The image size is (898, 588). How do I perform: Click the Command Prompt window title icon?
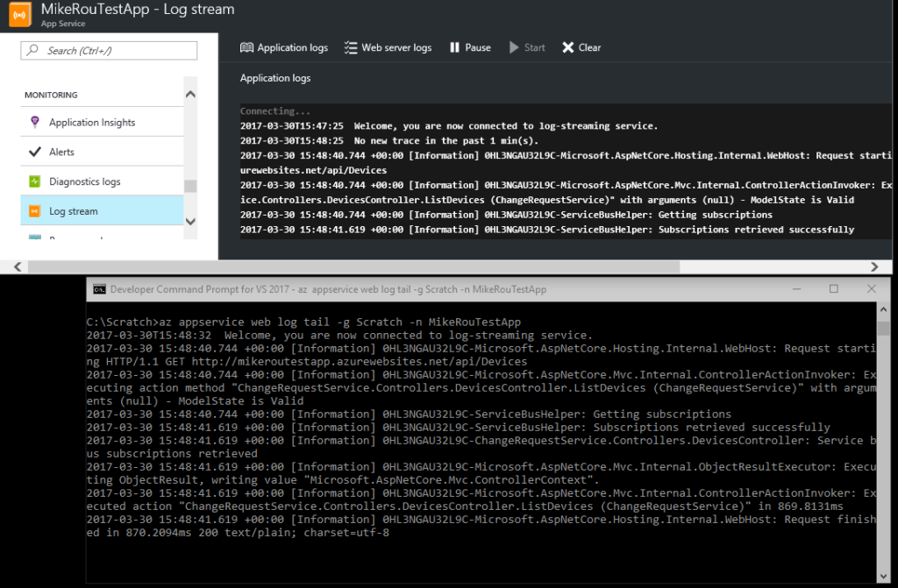[100, 289]
